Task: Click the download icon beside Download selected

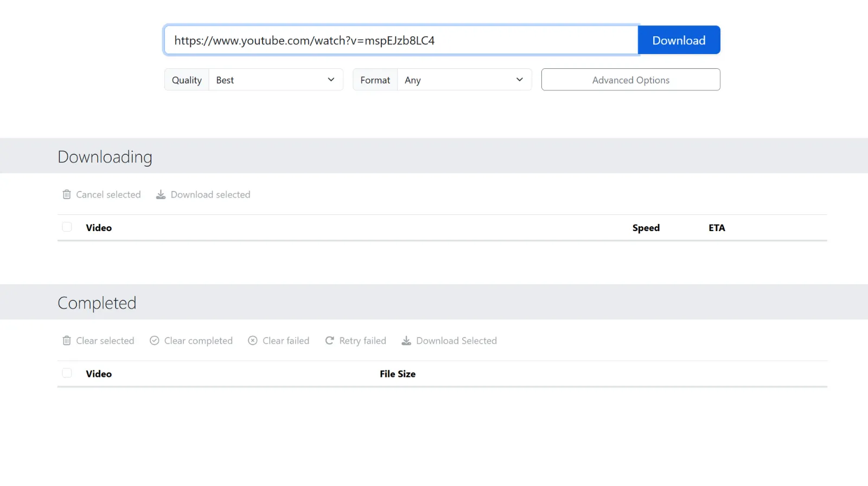Action: 161,195
